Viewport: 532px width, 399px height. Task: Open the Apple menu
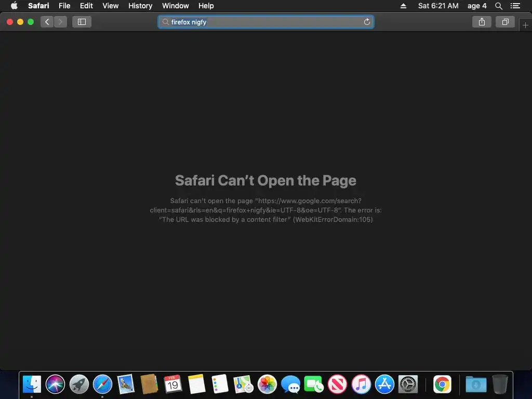(x=14, y=6)
